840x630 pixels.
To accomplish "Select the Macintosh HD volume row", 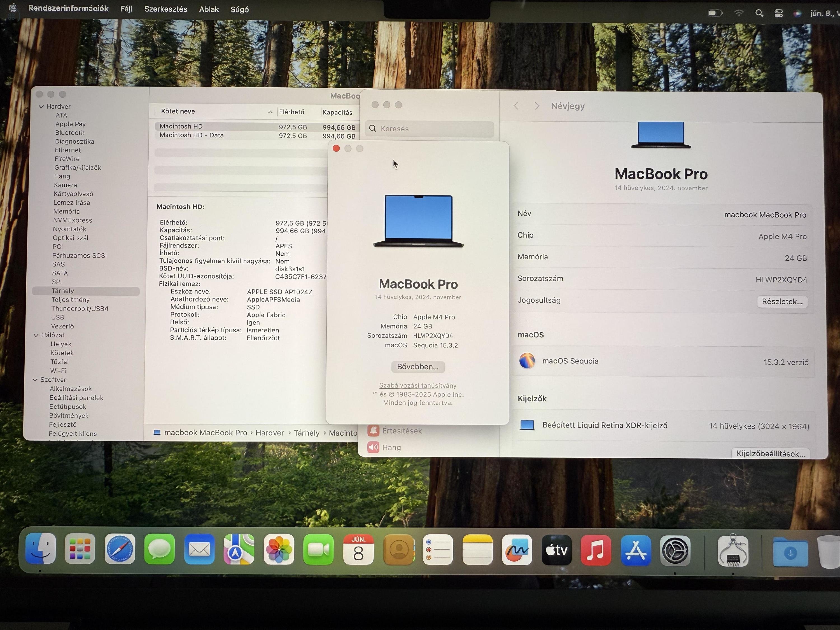I will pos(258,127).
